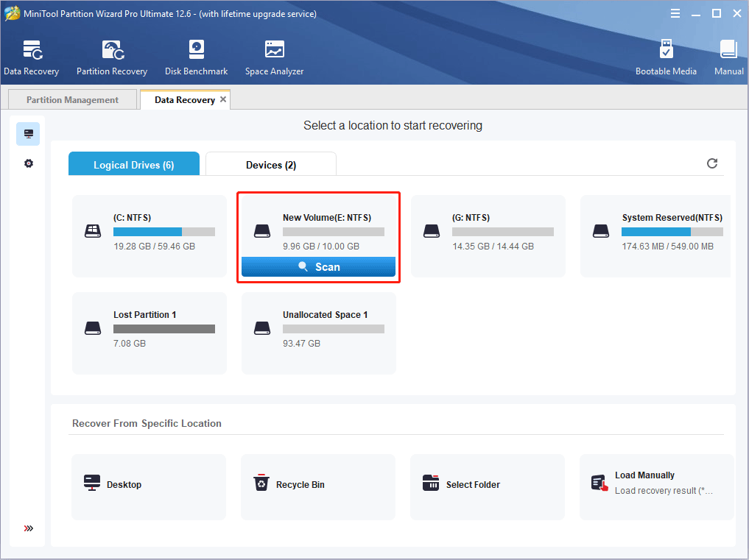Viewport: 749px width, 560px height.
Task: Click the refresh drives icon
Action: click(712, 163)
